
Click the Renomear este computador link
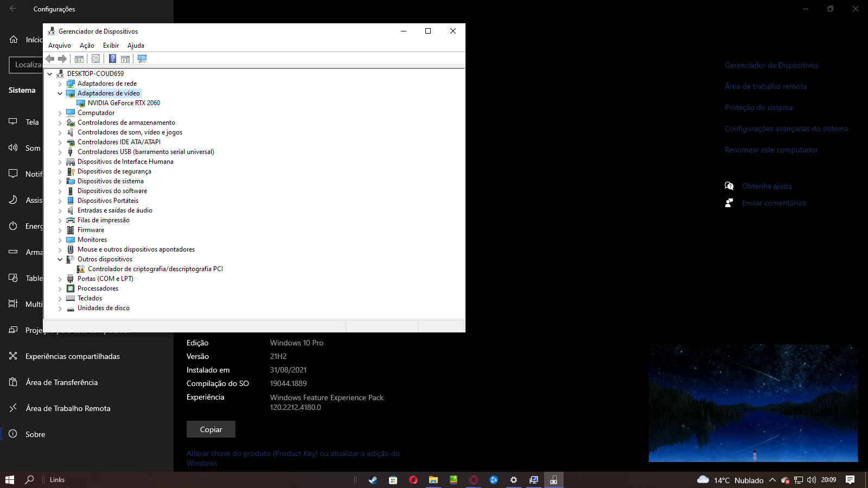pos(771,150)
